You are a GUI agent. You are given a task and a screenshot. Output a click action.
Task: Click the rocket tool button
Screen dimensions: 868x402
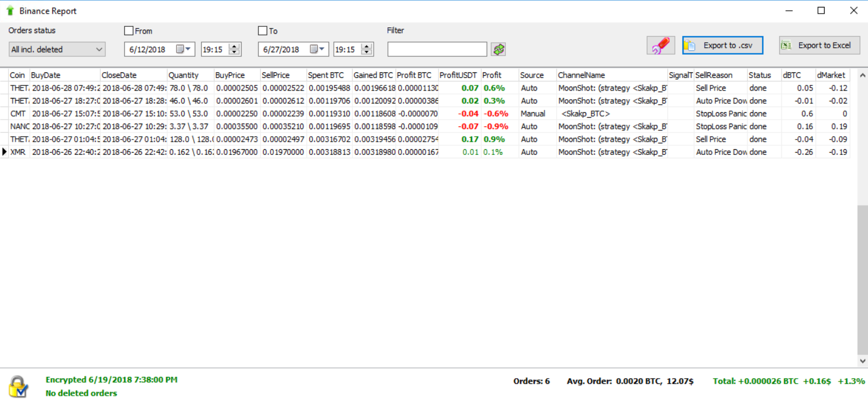pyautogui.click(x=661, y=46)
